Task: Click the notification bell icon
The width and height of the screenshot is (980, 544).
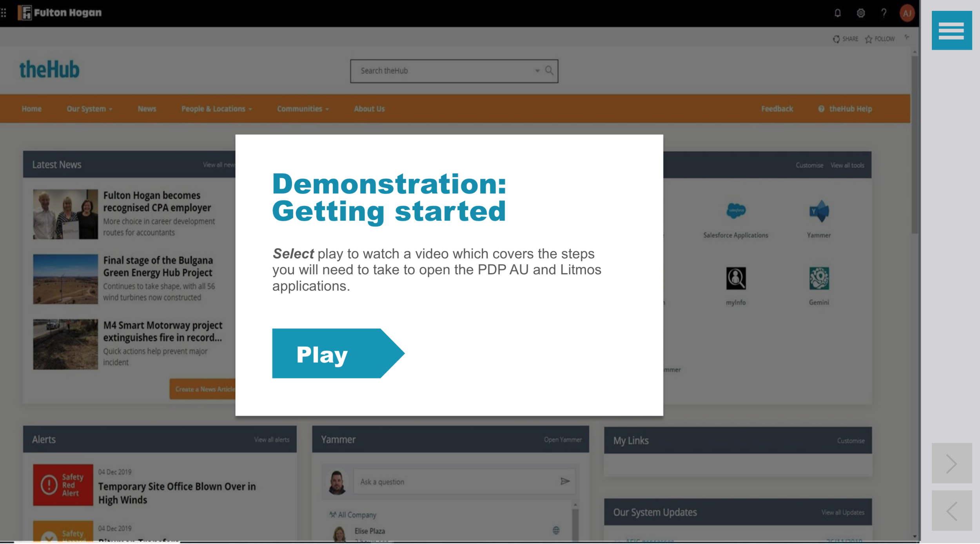Action: point(837,13)
